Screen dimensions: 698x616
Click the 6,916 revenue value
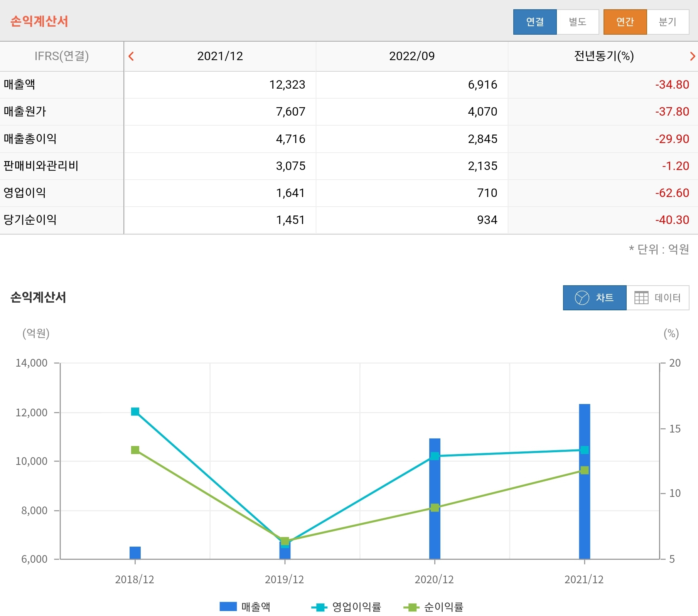(x=482, y=84)
